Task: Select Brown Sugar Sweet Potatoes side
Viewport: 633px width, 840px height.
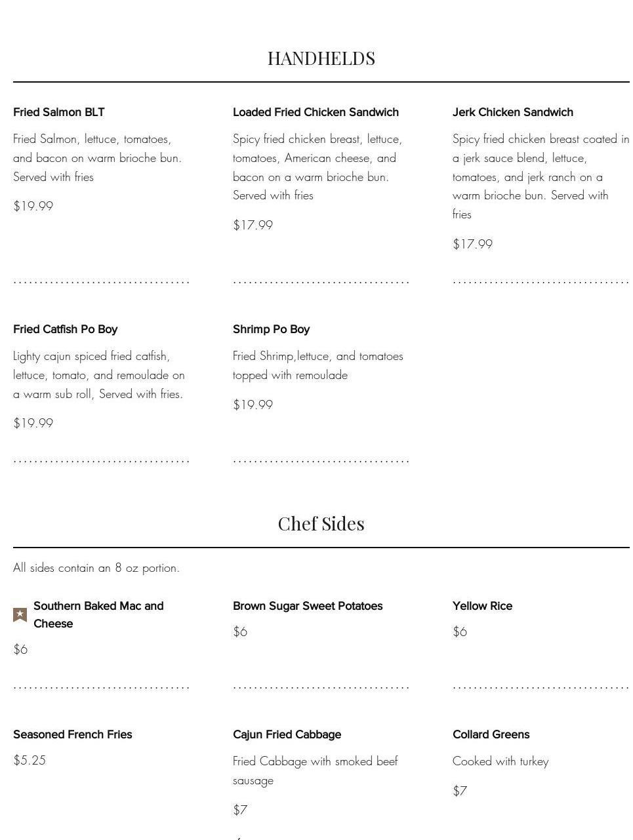Action: (x=308, y=606)
